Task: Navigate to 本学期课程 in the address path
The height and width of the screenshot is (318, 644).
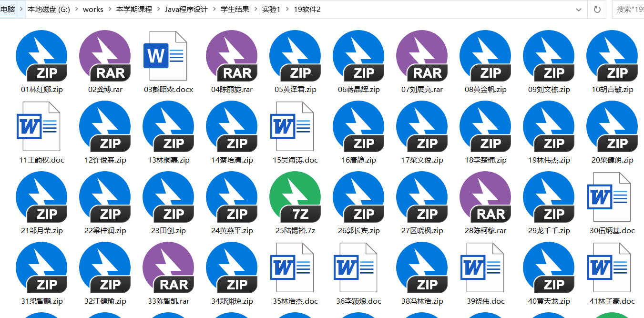Action: 134,10
